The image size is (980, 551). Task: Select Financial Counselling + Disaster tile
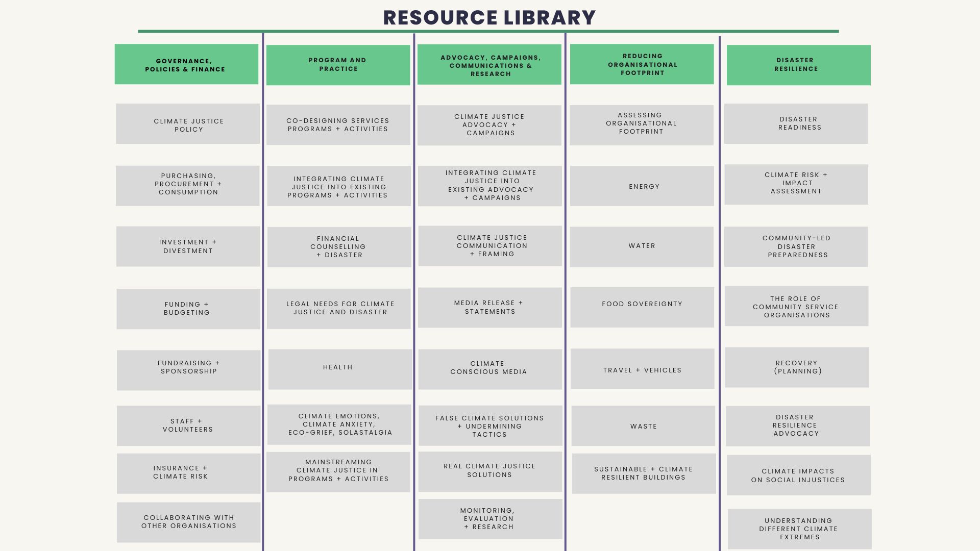click(x=339, y=247)
